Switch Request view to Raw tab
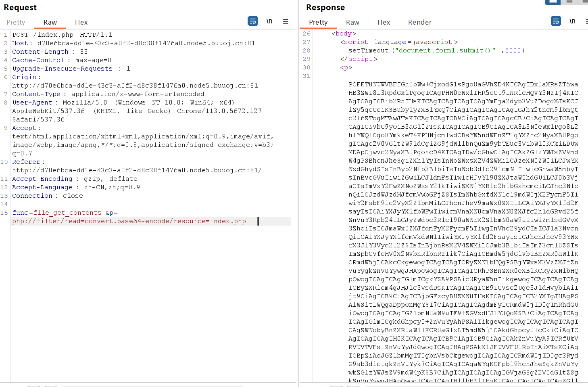Screen dimensions: 588x387 pyautogui.click(x=50, y=22)
